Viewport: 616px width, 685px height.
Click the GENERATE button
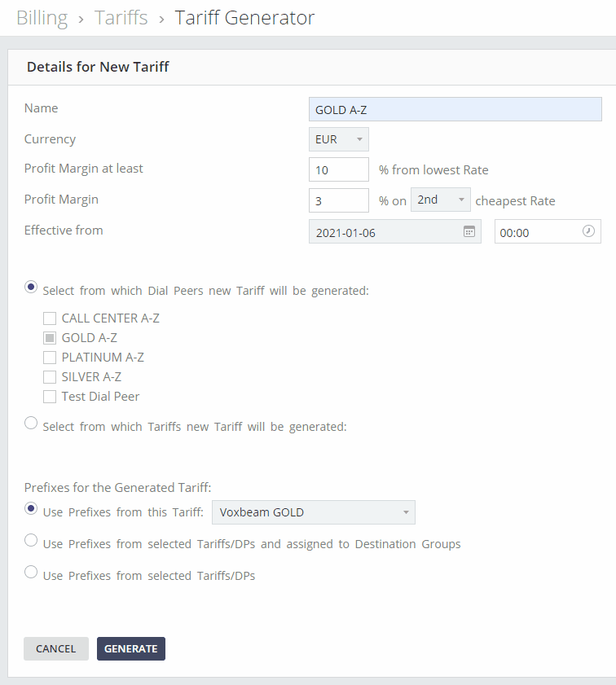[x=131, y=648]
